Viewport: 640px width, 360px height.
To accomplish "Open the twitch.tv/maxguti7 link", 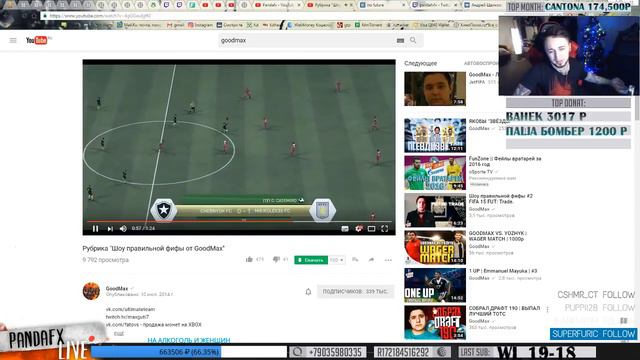I will pyautogui.click(x=127, y=317).
